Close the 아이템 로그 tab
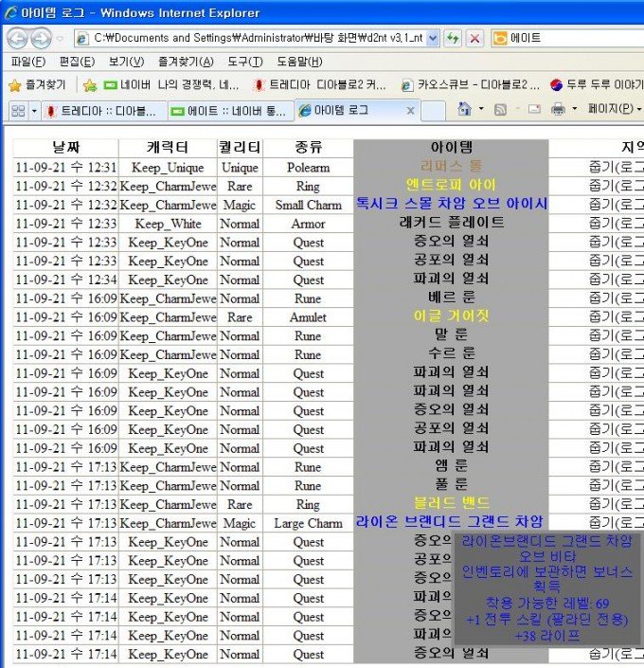 tap(410, 111)
